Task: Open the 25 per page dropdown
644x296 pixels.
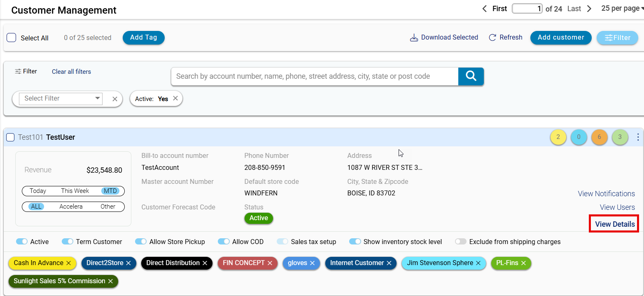Action: click(622, 9)
